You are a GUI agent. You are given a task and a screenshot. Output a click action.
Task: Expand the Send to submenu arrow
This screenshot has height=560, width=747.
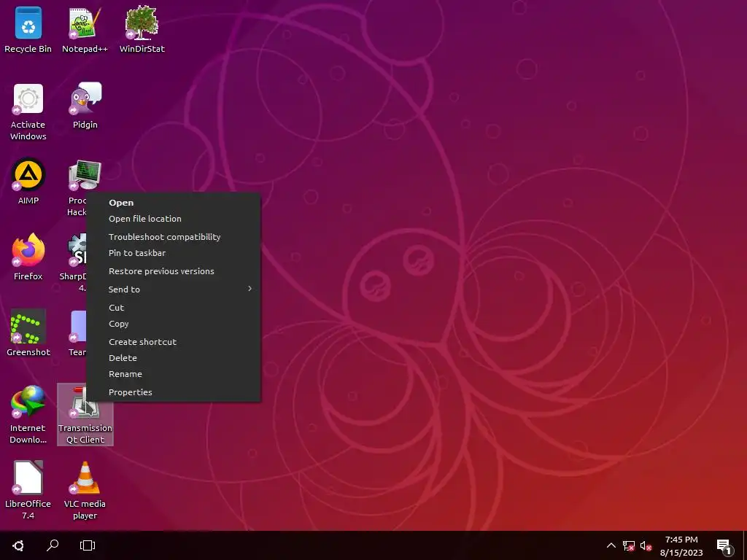coord(249,289)
